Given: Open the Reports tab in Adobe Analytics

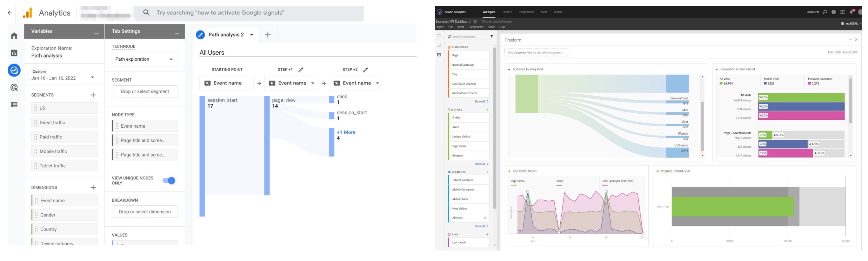Looking at the screenshot, I should 507,12.
